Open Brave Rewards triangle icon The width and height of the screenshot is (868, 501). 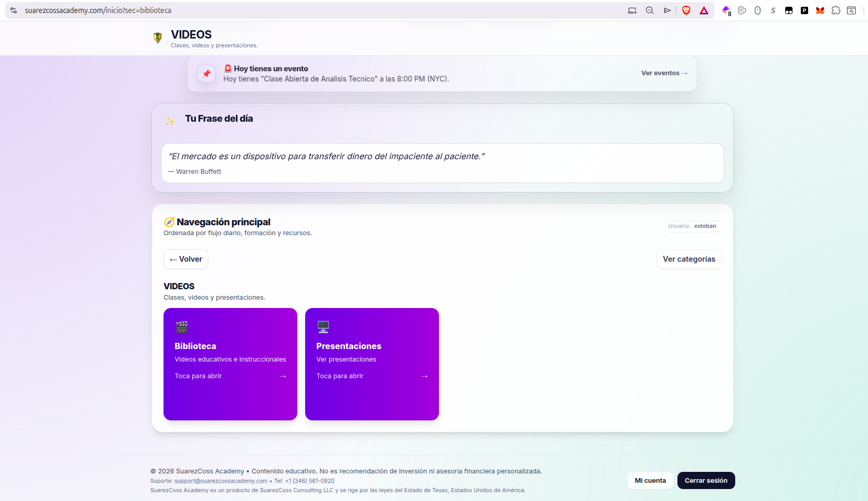click(703, 10)
